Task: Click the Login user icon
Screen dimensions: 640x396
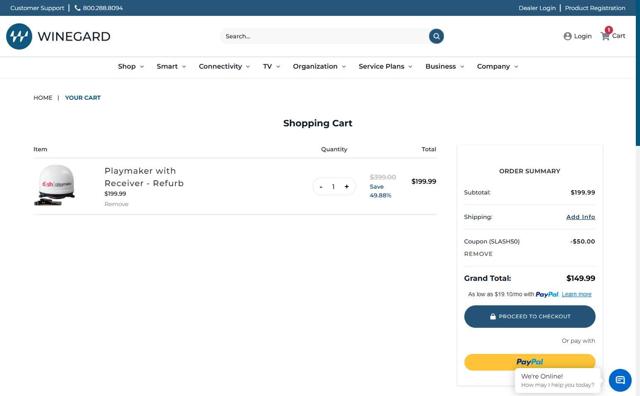Action: pos(567,36)
